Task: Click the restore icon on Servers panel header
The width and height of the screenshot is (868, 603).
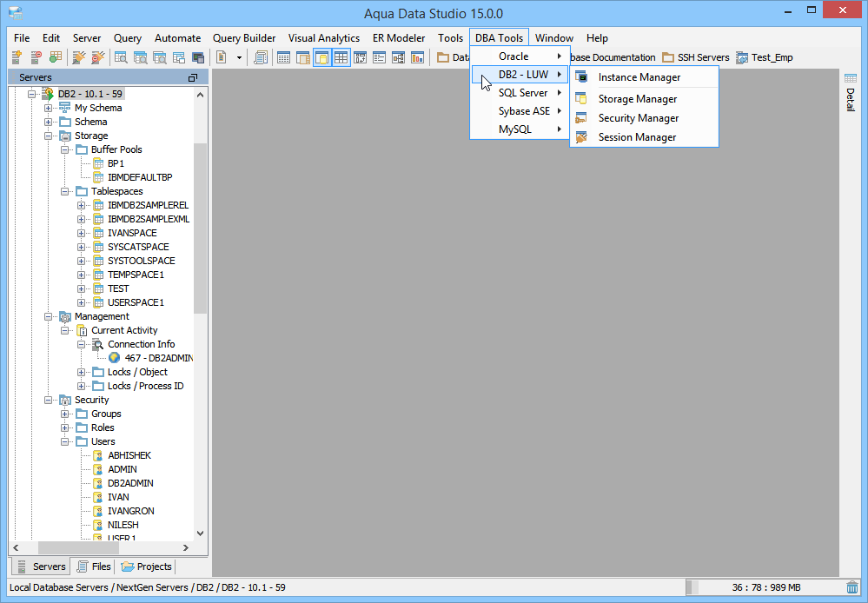Action: click(x=193, y=77)
